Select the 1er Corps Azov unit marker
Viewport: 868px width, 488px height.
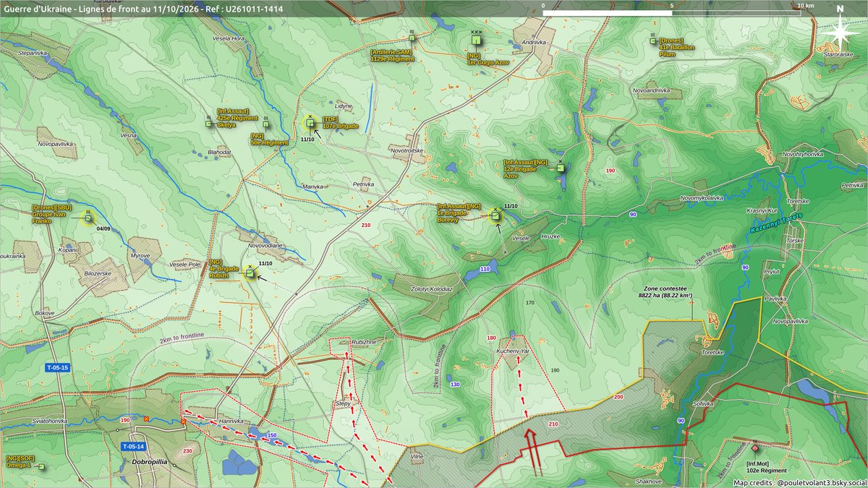476,41
